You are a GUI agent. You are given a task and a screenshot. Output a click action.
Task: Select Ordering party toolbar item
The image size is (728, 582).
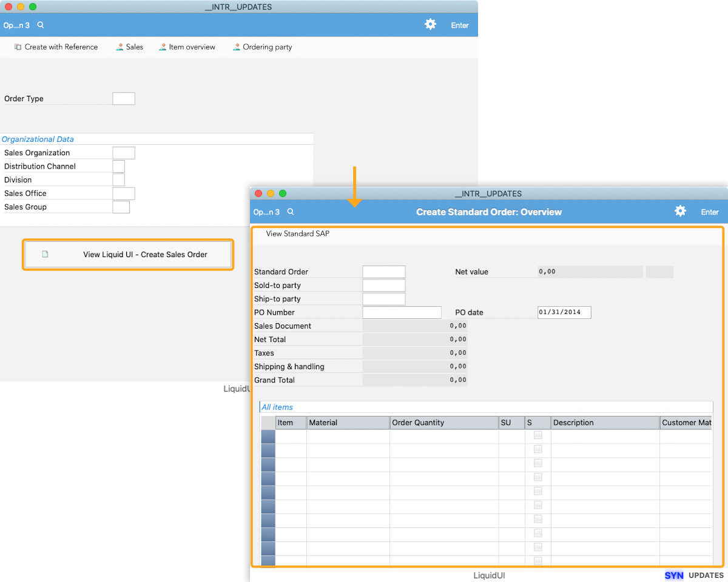click(x=262, y=47)
